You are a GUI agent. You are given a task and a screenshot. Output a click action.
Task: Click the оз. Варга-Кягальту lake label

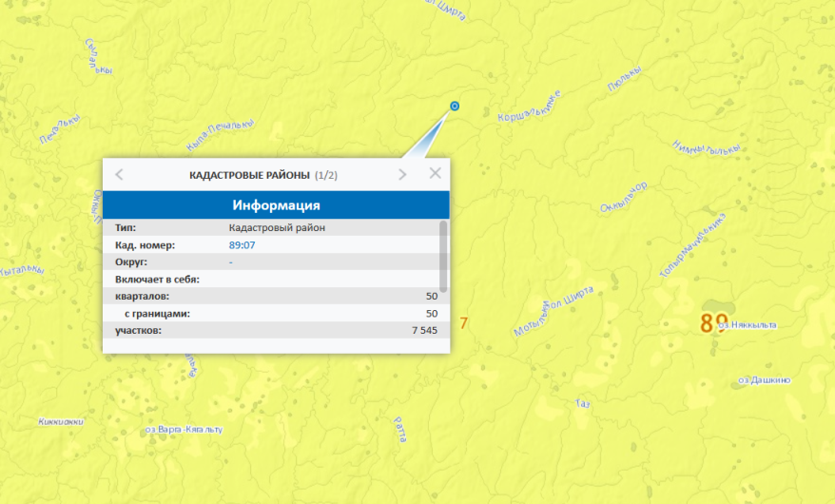(184, 430)
